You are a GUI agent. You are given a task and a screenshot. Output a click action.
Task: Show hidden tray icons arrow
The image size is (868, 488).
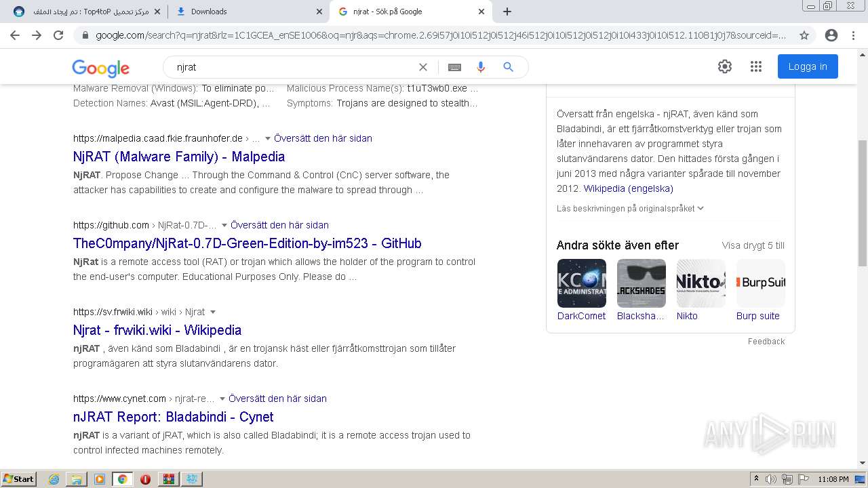coord(756,479)
